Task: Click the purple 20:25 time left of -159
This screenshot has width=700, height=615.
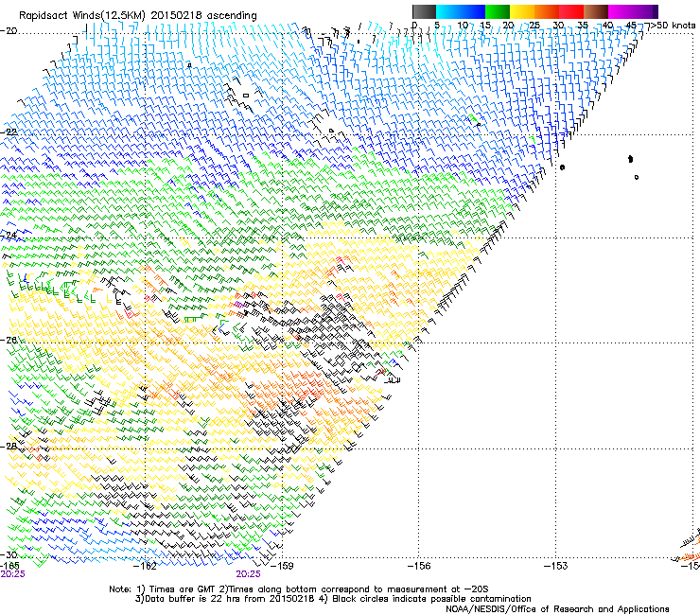Action: [248, 574]
